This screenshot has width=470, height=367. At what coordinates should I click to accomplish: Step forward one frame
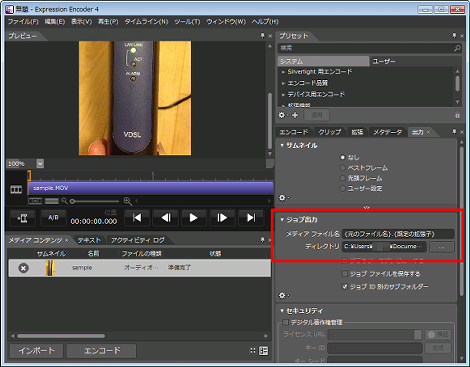point(222,218)
